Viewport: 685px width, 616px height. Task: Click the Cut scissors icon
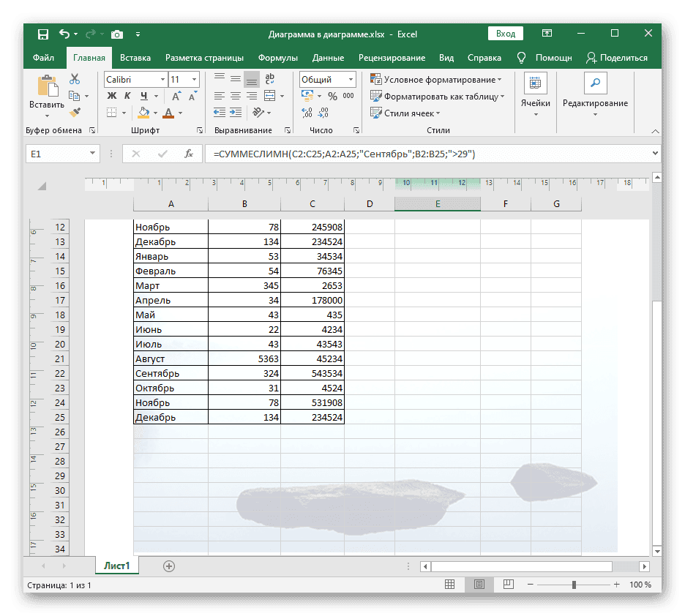tap(75, 79)
